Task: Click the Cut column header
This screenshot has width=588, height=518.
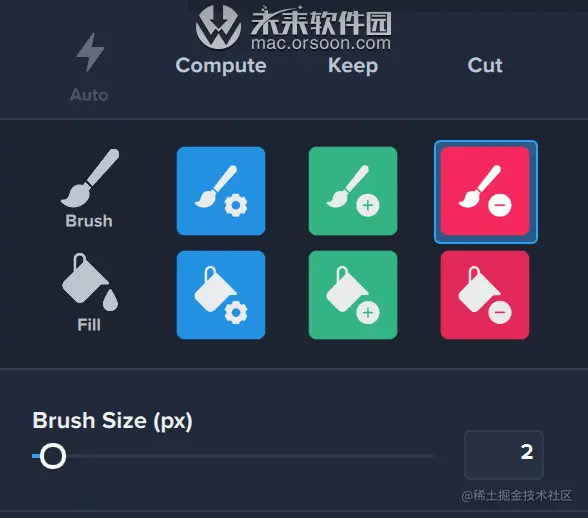Action: [485, 66]
